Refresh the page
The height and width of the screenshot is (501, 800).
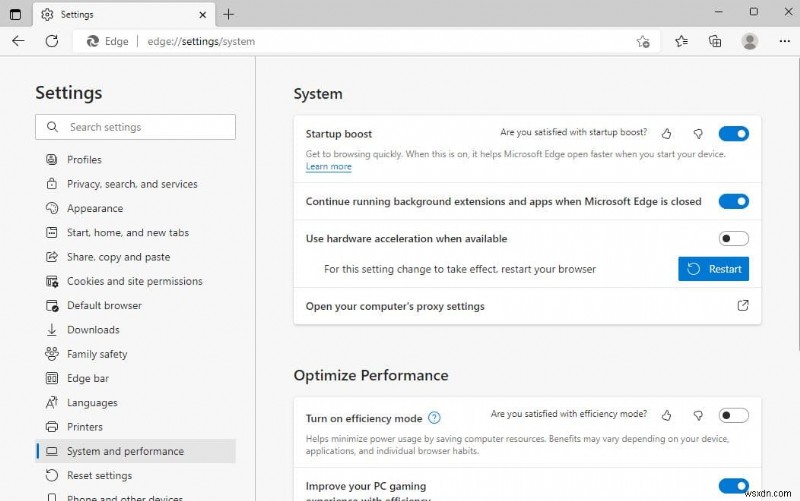[x=52, y=41]
